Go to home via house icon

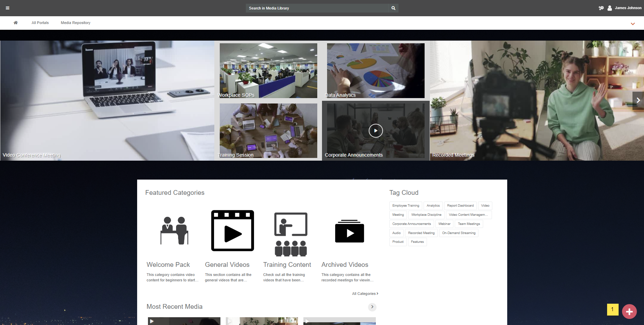point(16,23)
